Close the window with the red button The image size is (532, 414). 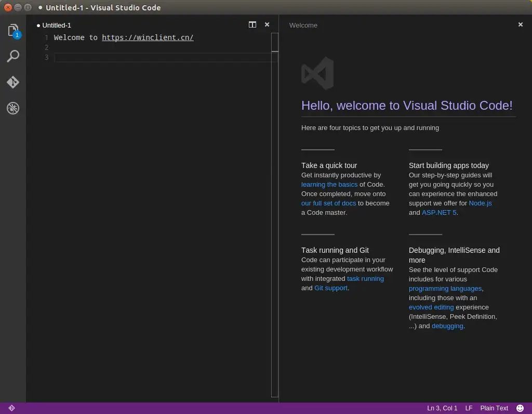(x=8, y=7)
